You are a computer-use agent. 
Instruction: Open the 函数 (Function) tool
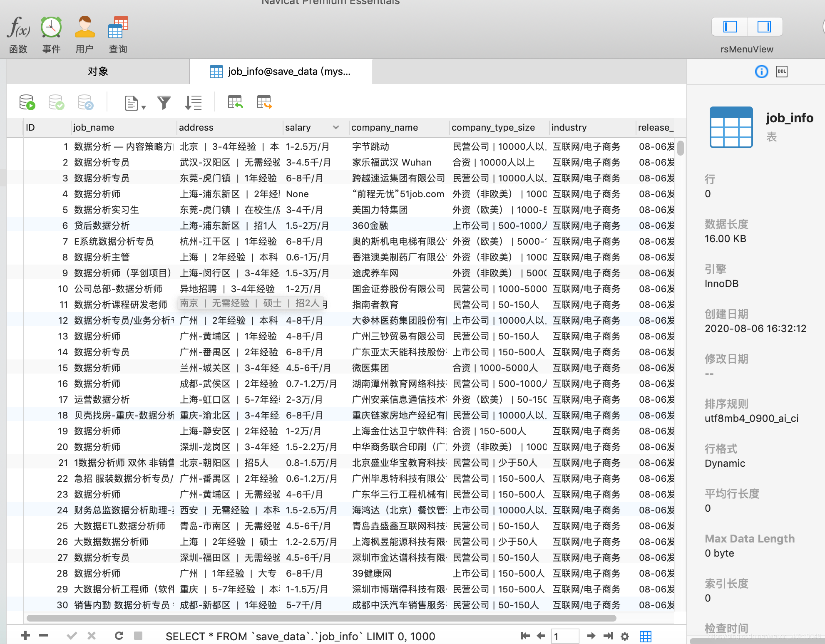click(18, 34)
